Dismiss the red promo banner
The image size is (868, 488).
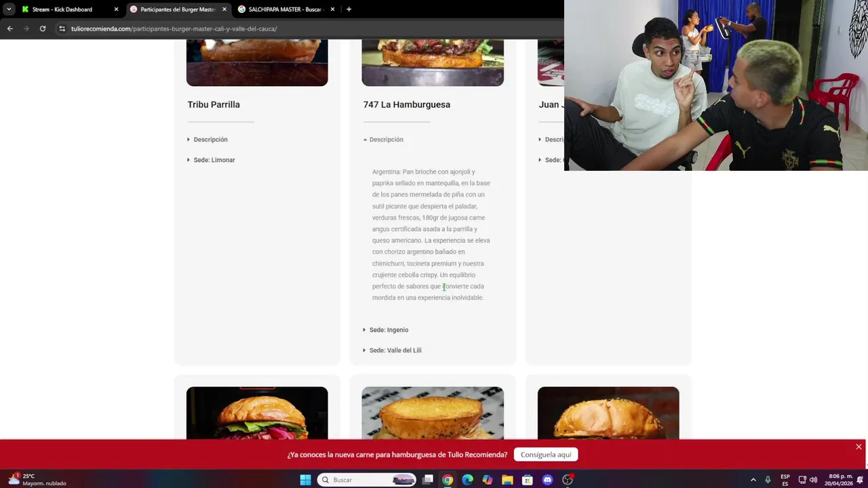(x=859, y=447)
